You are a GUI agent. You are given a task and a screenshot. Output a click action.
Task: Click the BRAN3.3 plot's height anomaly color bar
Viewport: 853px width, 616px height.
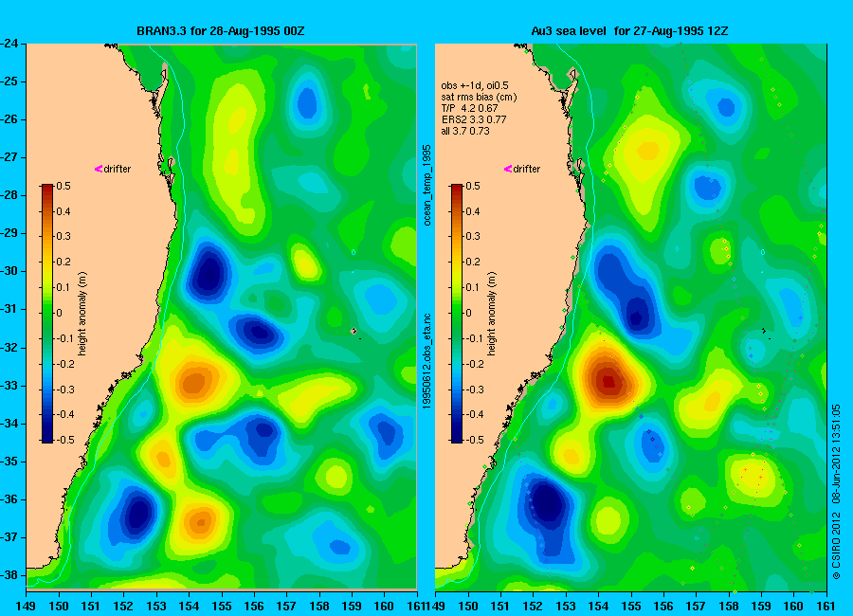(47, 314)
